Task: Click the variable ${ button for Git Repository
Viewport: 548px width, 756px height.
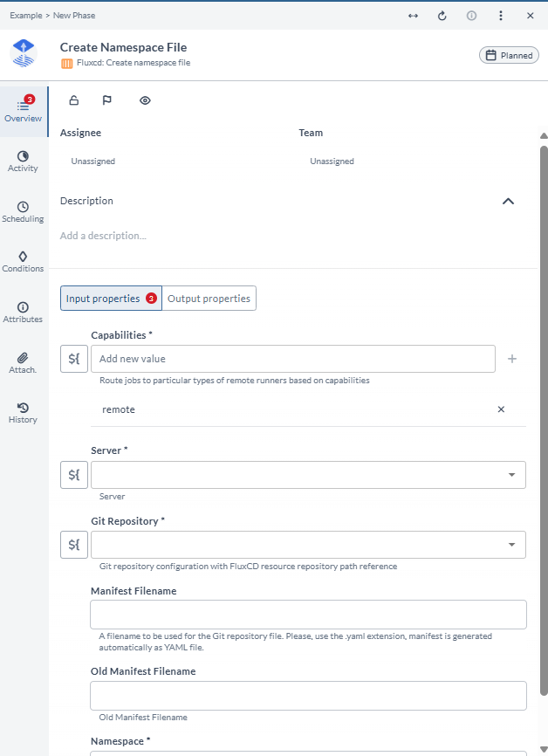Action: [x=74, y=545]
